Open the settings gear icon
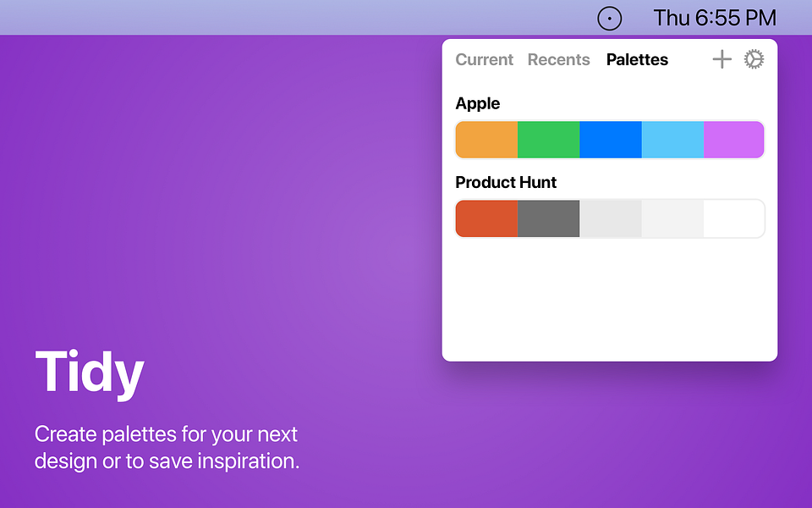The width and height of the screenshot is (812, 508). click(754, 59)
